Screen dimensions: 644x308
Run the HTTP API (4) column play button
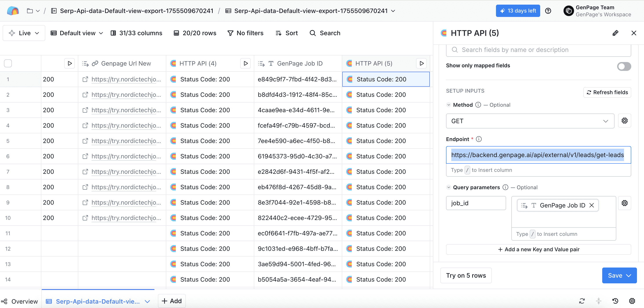point(245,64)
